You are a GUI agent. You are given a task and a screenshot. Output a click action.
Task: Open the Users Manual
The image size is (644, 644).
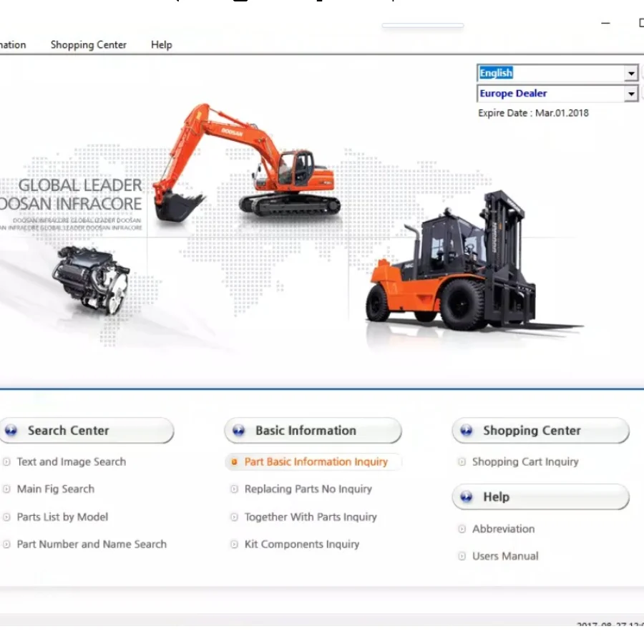[505, 556]
